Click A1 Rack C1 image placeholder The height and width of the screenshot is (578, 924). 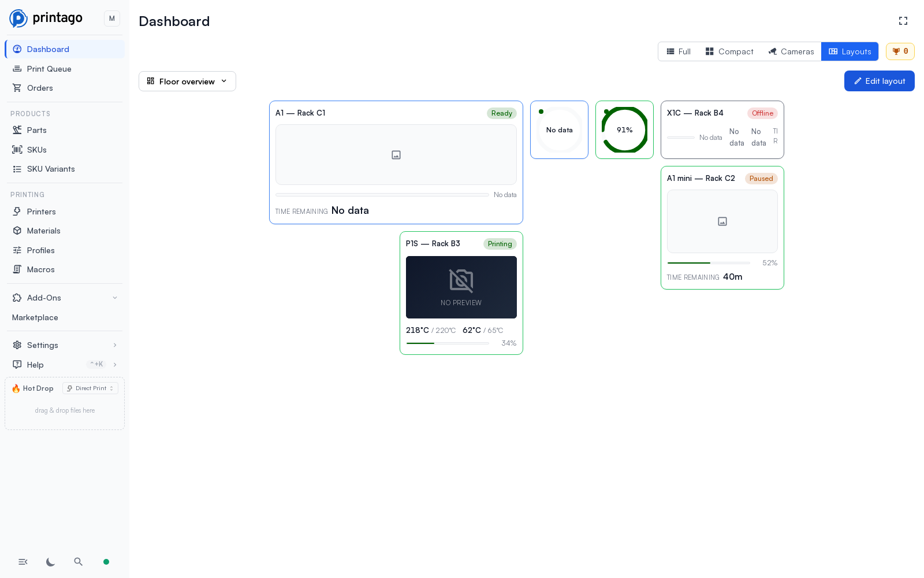pyautogui.click(x=396, y=155)
